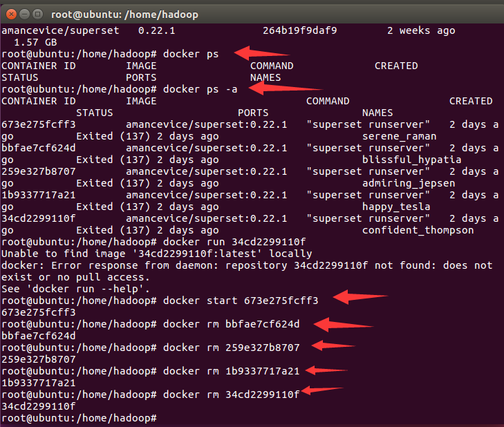Click the 1.57 GB size text
Viewport: 504px width, 427px height.
coord(35,42)
